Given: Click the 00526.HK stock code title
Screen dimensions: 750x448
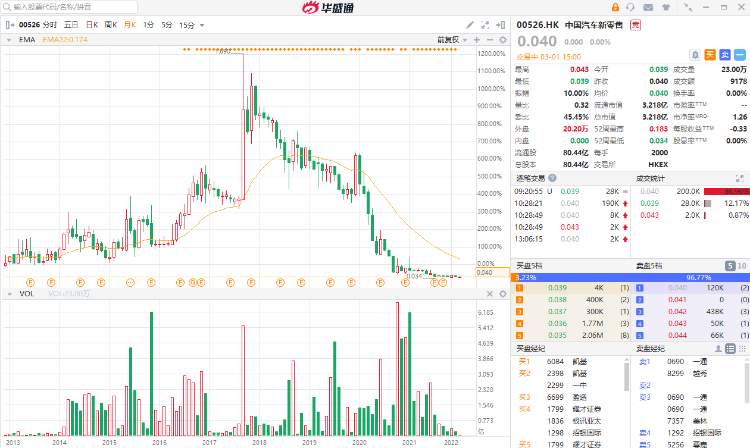Looking at the screenshot, I should pyautogui.click(x=538, y=25).
